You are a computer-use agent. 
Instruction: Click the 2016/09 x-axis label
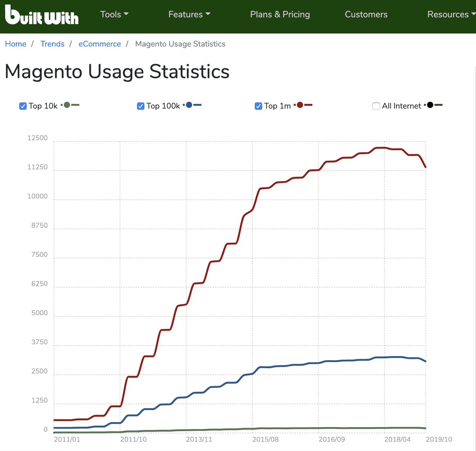(332, 440)
